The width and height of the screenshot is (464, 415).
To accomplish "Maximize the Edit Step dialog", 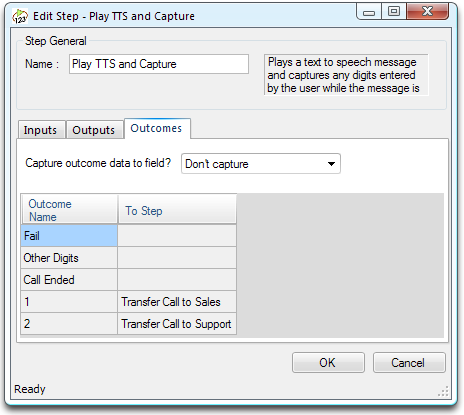I will (x=394, y=12).
